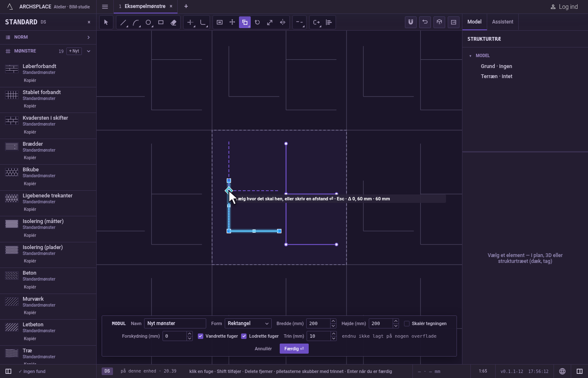The height and width of the screenshot is (378, 588).
Task: Collapse the MØNSTRE section chevron
Action: (89, 51)
